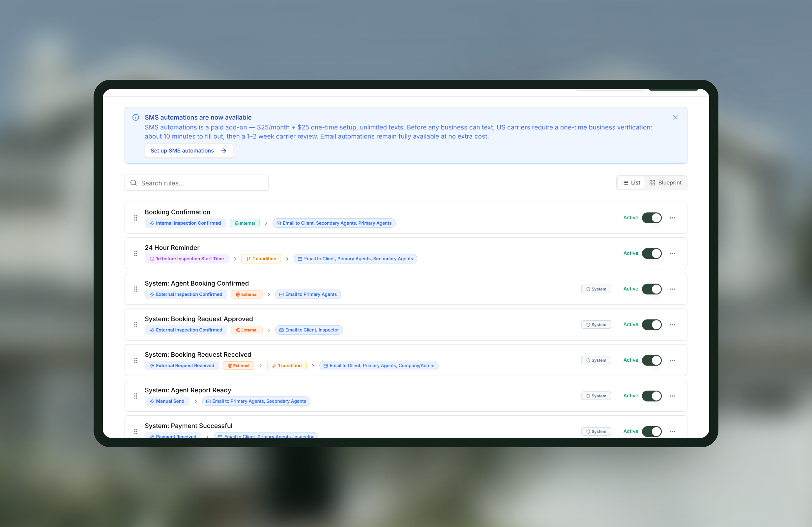
Task: Grab drag handle of 24 Hour Reminder
Action: [135, 253]
